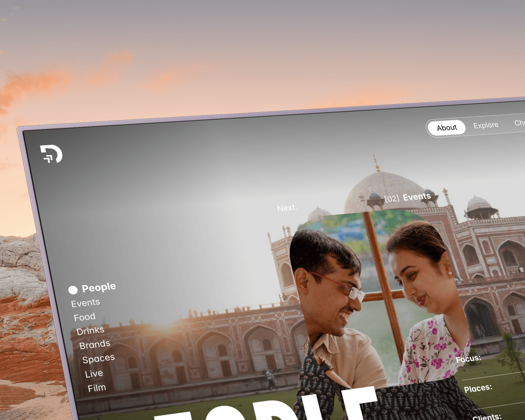This screenshot has width=525, height=420.
Task: Switch to the Explore tab
Action: 486,125
